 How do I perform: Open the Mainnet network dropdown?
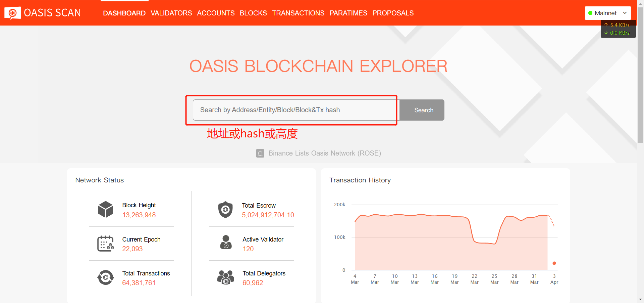click(608, 13)
